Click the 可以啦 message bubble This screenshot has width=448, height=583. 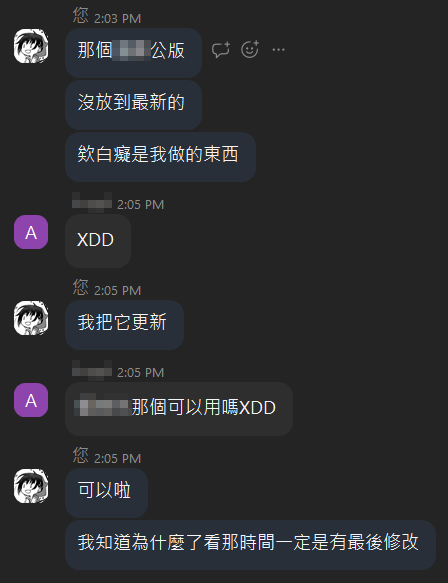[x=107, y=493]
